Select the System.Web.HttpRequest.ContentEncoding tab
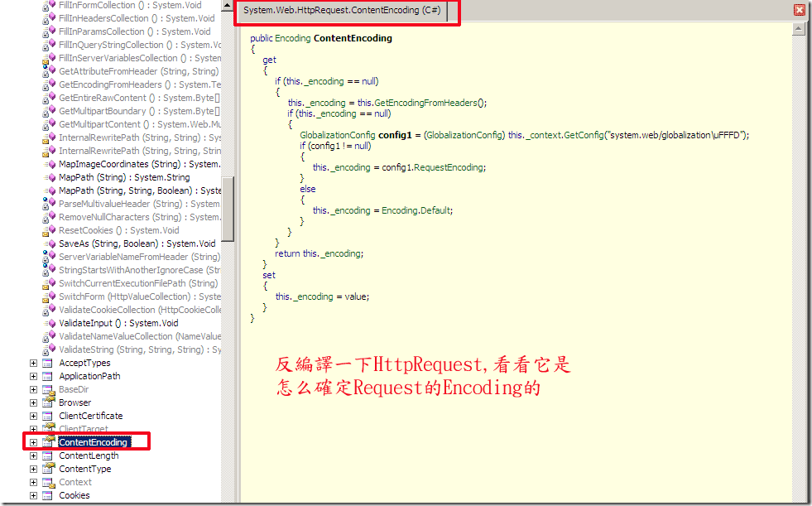Screen dimensions: 812x506 (x=343, y=11)
